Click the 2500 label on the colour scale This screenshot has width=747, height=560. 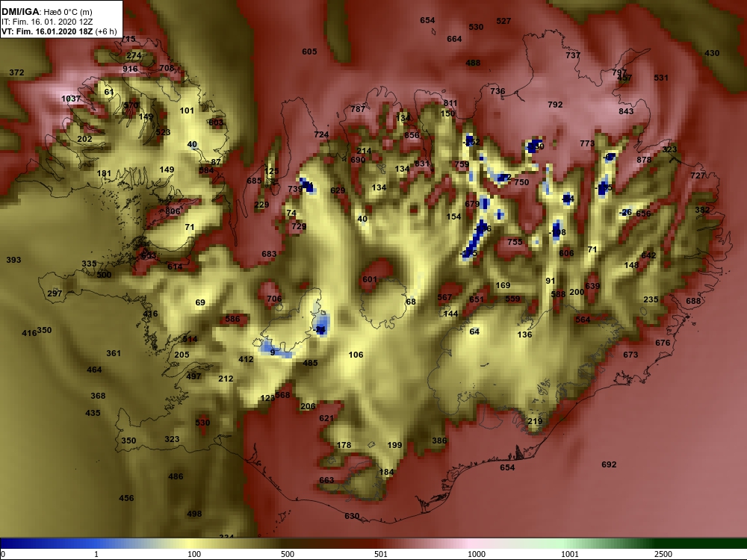(x=663, y=554)
